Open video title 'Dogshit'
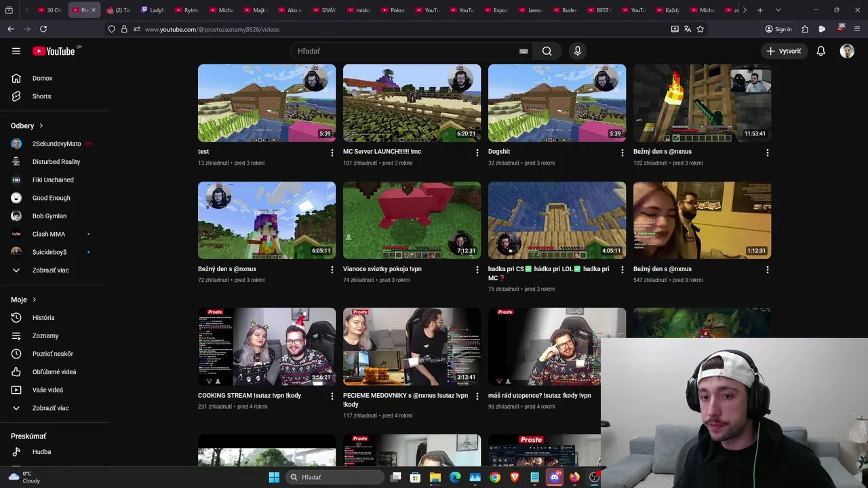The height and width of the screenshot is (488, 868). point(499,152)
